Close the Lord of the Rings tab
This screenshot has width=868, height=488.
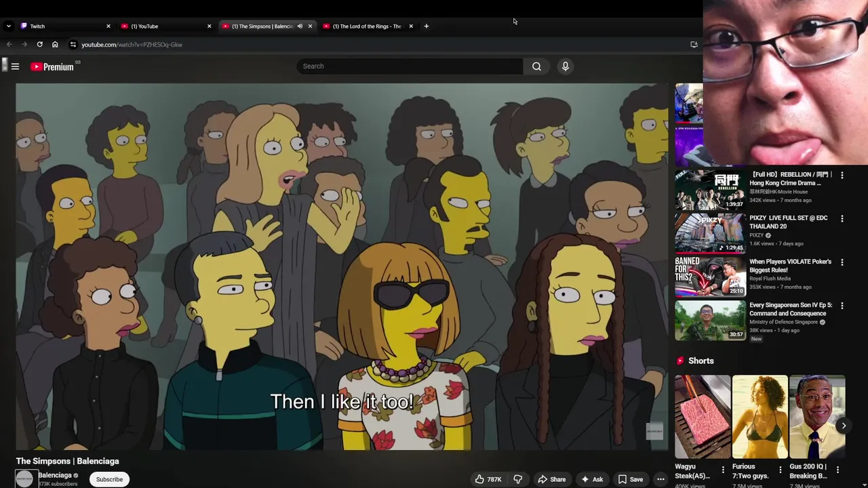tap(411, 26)
